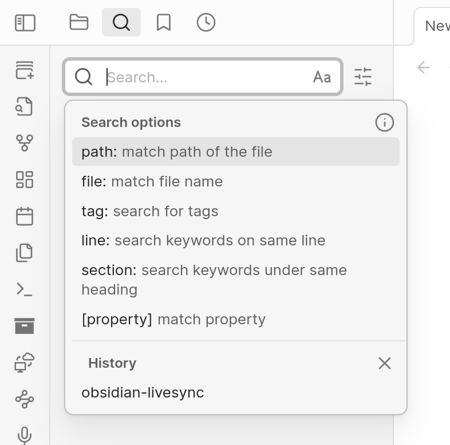The width and height of the screenshot is (450, 445).
Task: Open the recent files clock icon
Action: [x=206, y=22]
